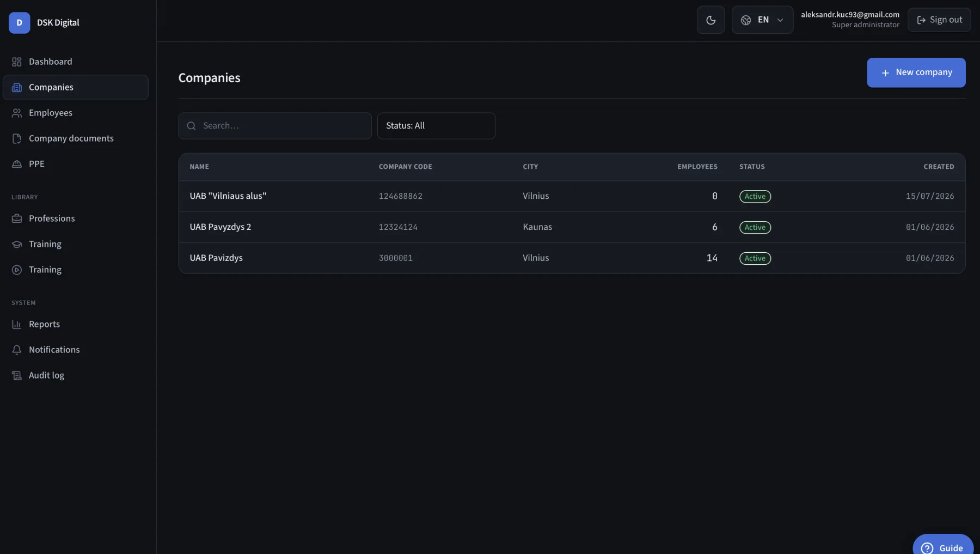The width and height of the screenshot is (980, 554).
Task: Create a new company
Action: [x=916, y=73]
